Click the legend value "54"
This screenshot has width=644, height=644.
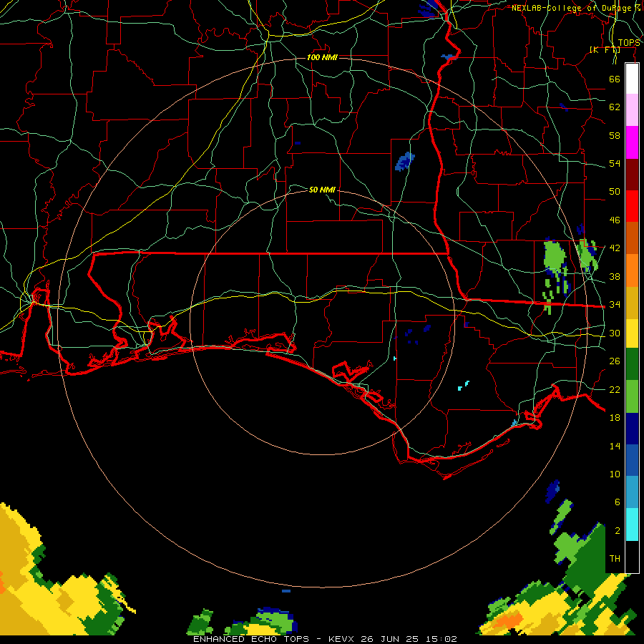615,164
